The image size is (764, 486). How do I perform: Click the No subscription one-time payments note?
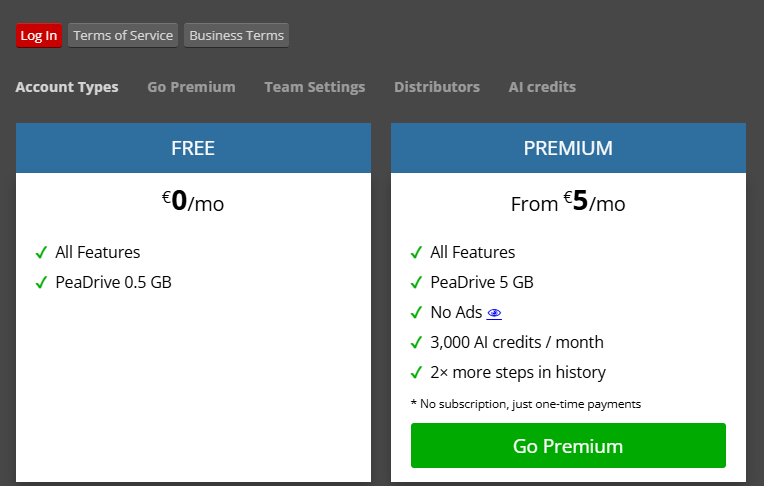point(526,404)
